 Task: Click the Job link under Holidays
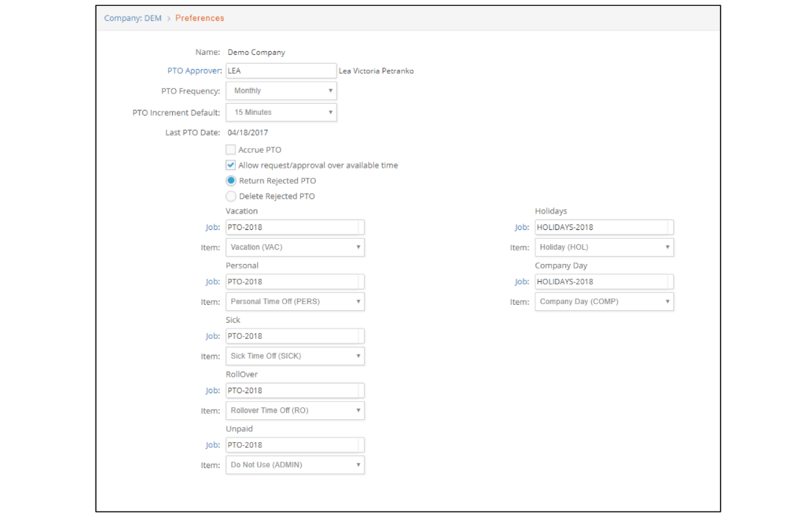[x=521, y=228]
